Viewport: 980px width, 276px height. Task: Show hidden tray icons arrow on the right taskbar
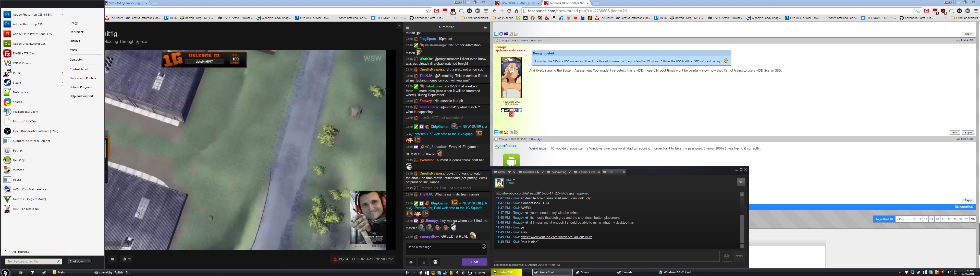coord(900,273)
